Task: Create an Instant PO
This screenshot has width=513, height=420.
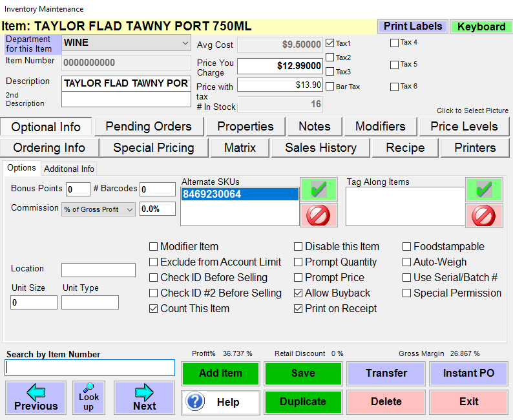Action: [x=469, y=373]
